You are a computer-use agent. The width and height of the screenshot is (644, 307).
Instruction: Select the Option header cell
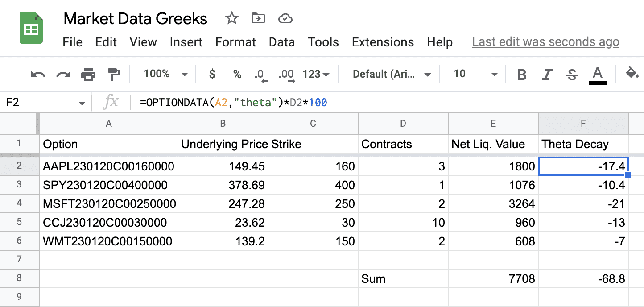[109, 144]
